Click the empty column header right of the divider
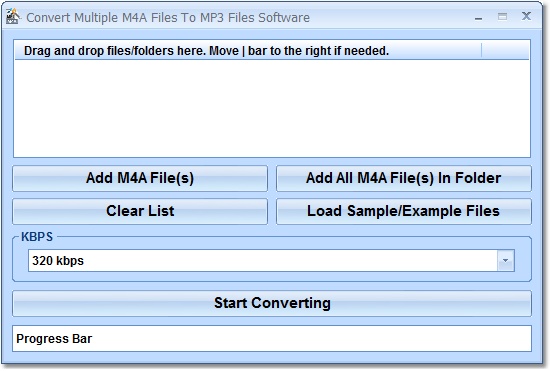This screenshot has width=550, height=371. 505,50
